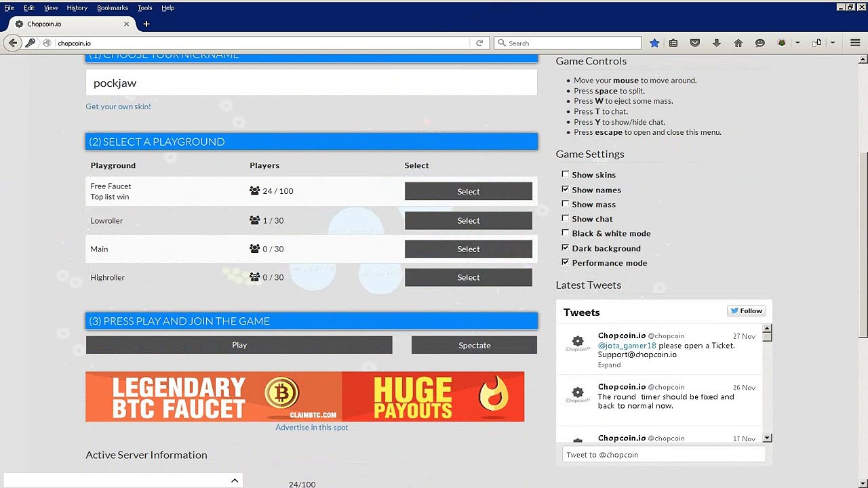Open the File menu
The image size is (868, 488).
pos(9,7)
